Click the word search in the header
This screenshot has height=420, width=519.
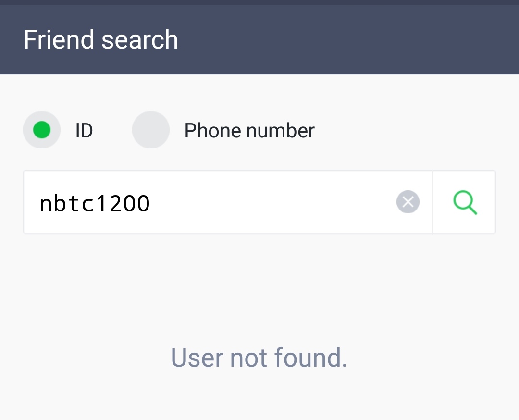pyautogui.click(x=140, y=40)
